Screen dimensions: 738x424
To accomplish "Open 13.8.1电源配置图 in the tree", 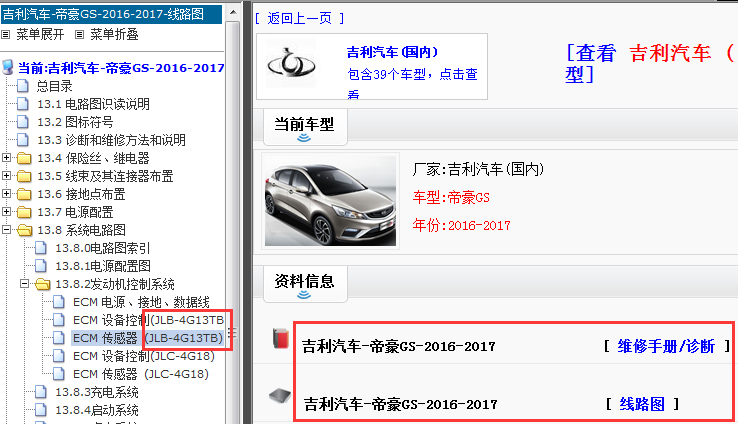I will tap(103, 266).
